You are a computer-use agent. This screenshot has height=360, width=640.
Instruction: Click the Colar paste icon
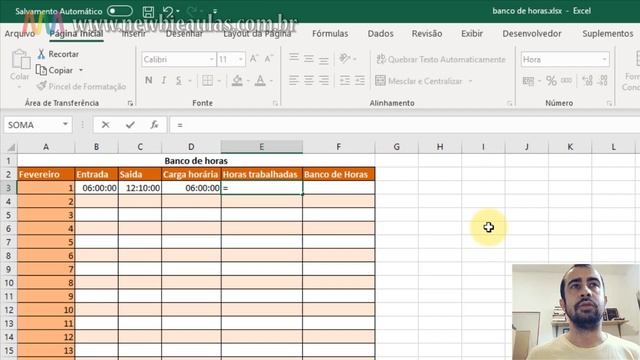pyautogui.click(x=20, y=60)
